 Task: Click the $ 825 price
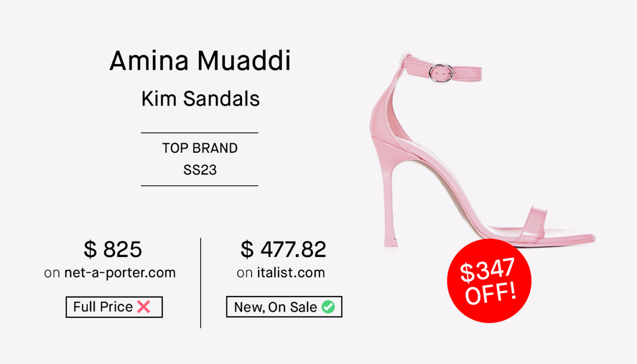tap(113, 249)
